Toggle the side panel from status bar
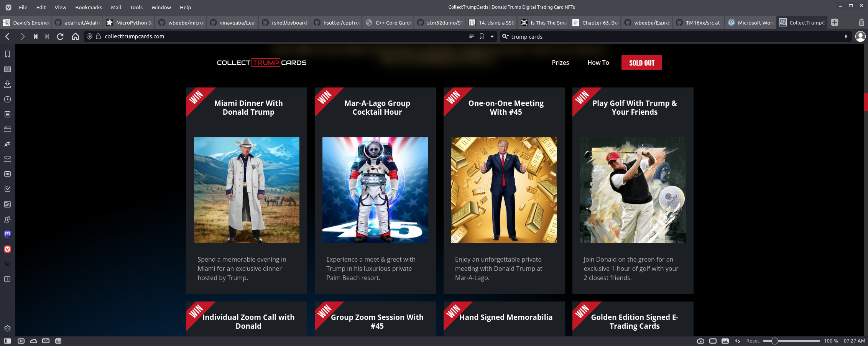The image size is (868, 346). 7,341
